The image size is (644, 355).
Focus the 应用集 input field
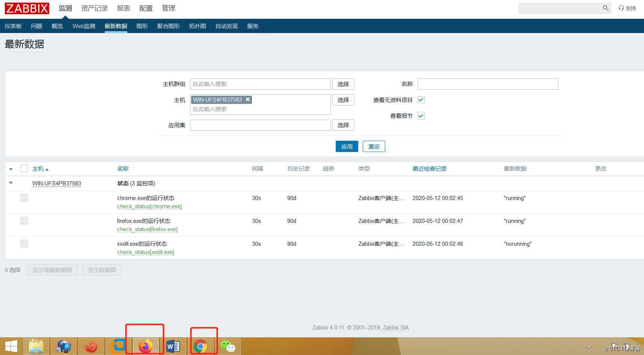(x=260, y=125)
